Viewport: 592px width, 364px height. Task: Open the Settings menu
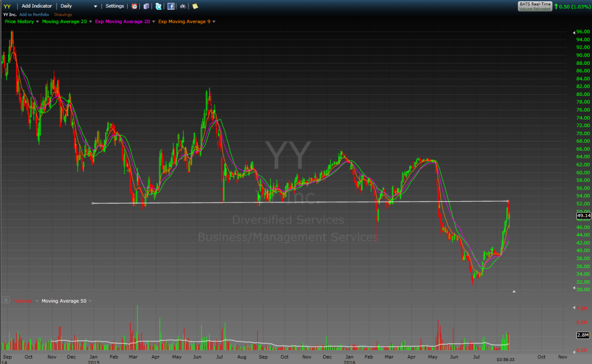114,6
